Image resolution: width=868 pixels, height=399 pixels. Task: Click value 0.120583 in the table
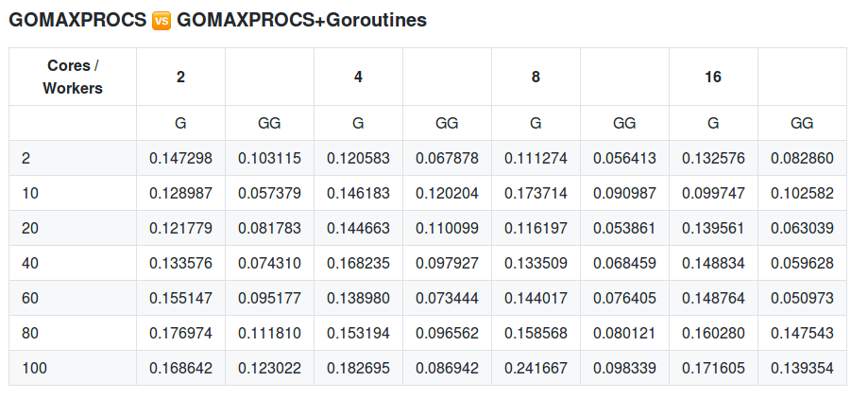click(358, 159)
